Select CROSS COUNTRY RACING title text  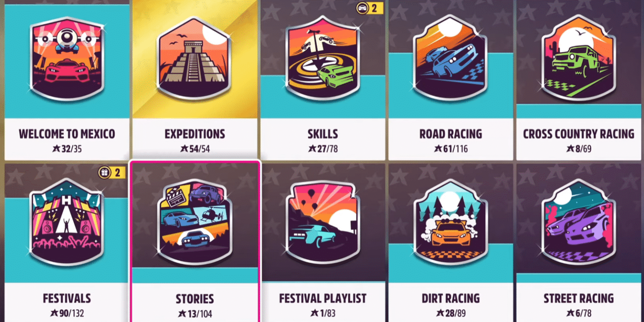pyautogui.click(x=579, y=134)
